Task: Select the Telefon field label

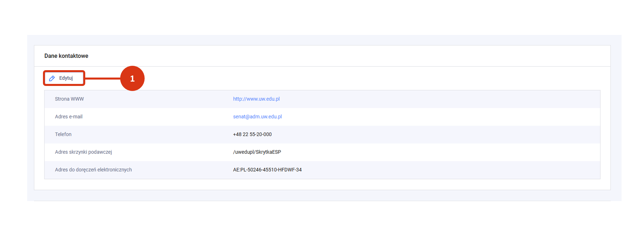Action: click(63, 134)
